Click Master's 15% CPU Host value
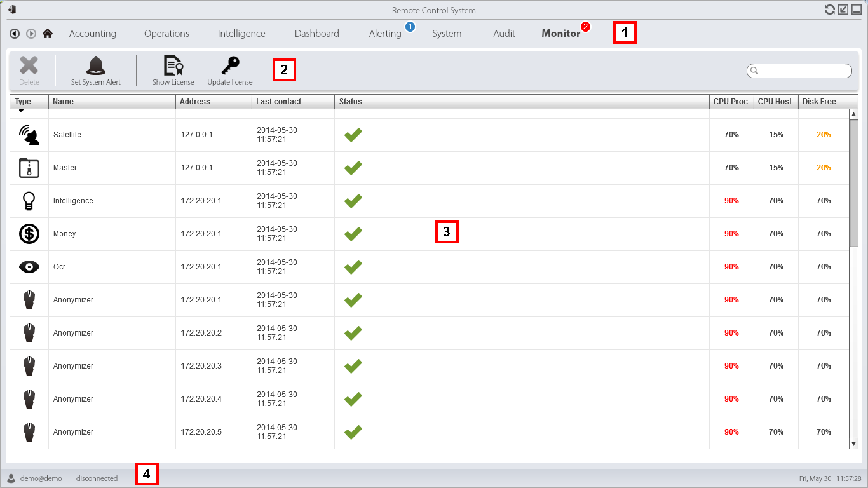Viewport: 868px width, 488px height. tap(776, 168)
